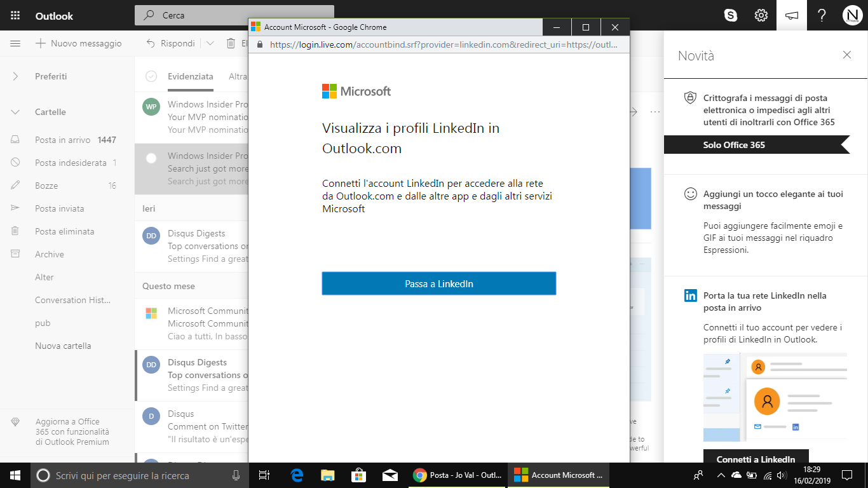Click the OneDrive cloud tray icon
The width and height of the screenshot is (868, 488).
[736, 475]
